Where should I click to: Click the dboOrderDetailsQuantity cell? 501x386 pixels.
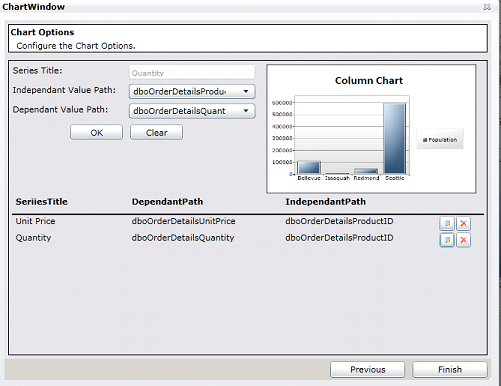click(183, 238)
